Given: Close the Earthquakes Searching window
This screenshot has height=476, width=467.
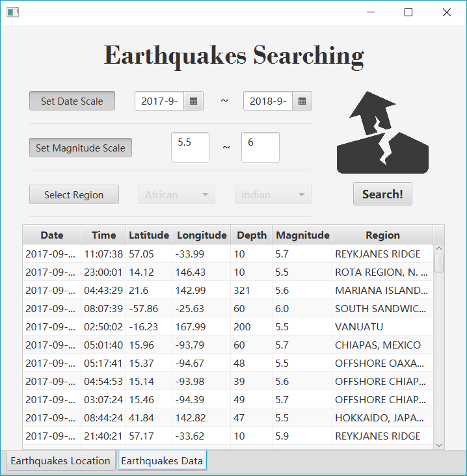Looking at the screenshot, I should tap(447, 12).
